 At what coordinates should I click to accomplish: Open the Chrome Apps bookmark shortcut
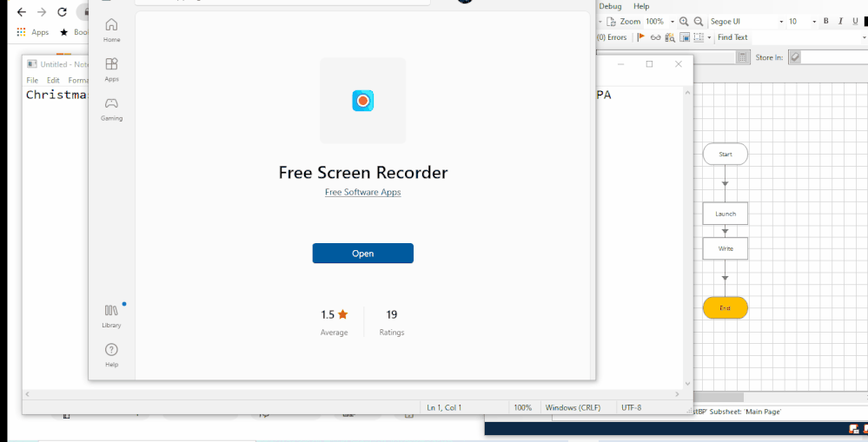(33, 32)
